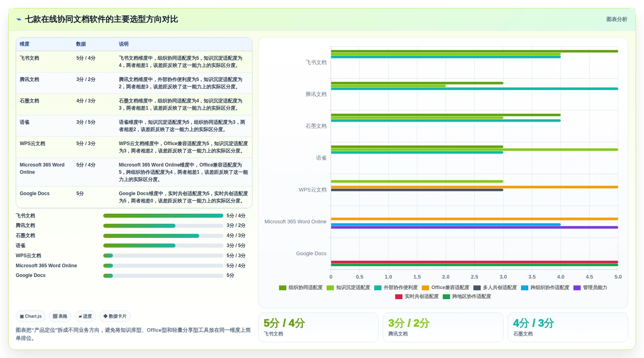
Task: Click the dark green 组织协同适配度 bar for 飞书文档
Action: pyautogui.click(x=475, y=51)
